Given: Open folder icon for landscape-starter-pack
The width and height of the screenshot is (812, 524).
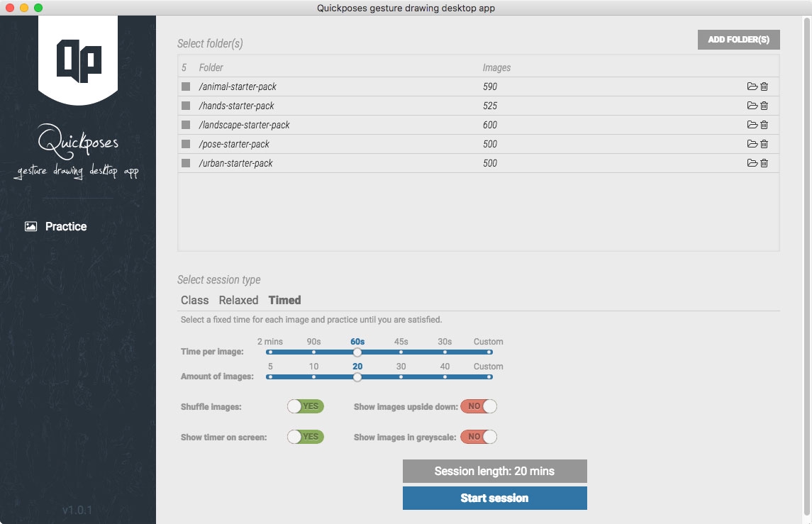Looking at the screenshot, I should click(x=752, y=125).
